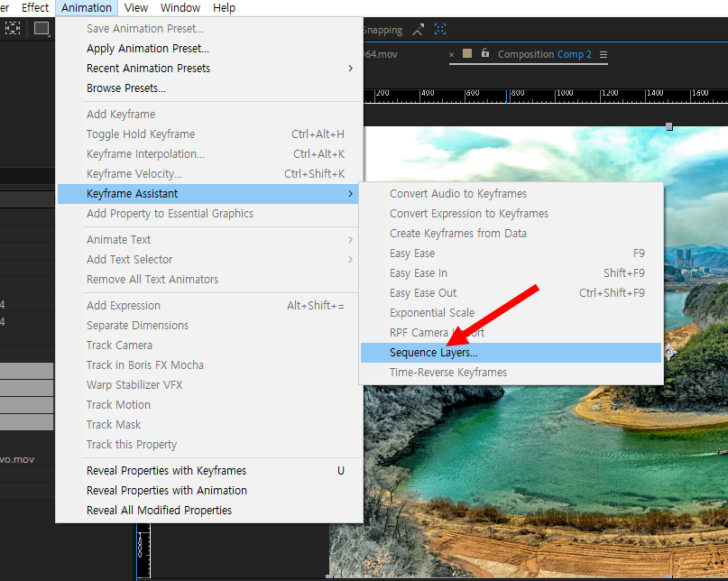
Task: Open the Window menu
Action: tap(180, 8)
